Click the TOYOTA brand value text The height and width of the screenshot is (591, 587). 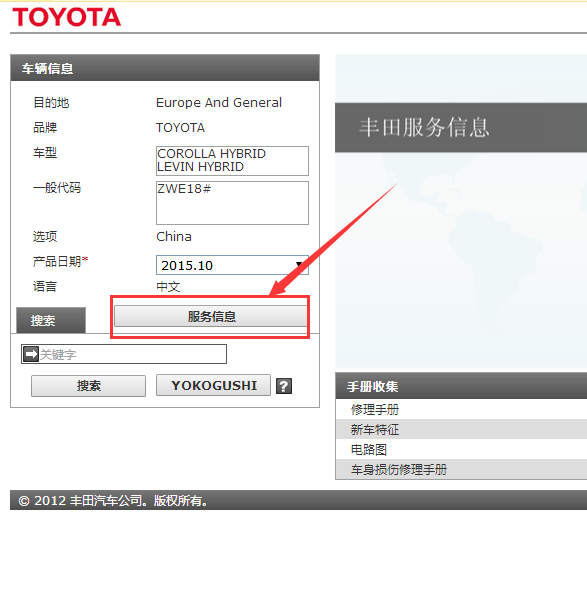(x=180, y=128)
